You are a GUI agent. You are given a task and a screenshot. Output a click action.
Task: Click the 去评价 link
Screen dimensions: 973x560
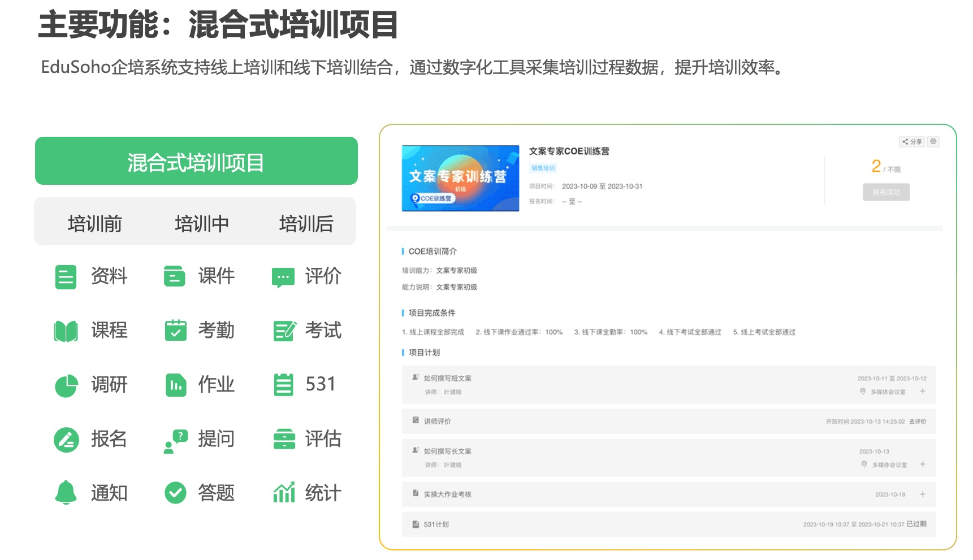click(x=918, y=422)
